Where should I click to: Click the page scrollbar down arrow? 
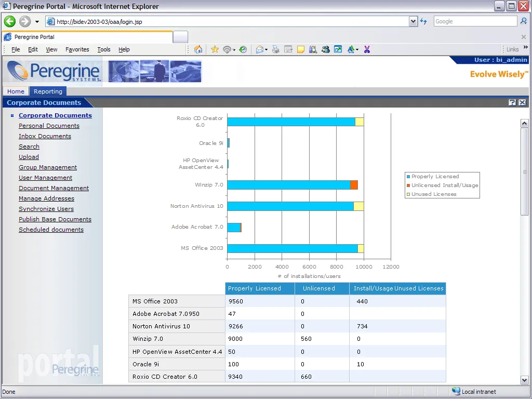[525, 380]
